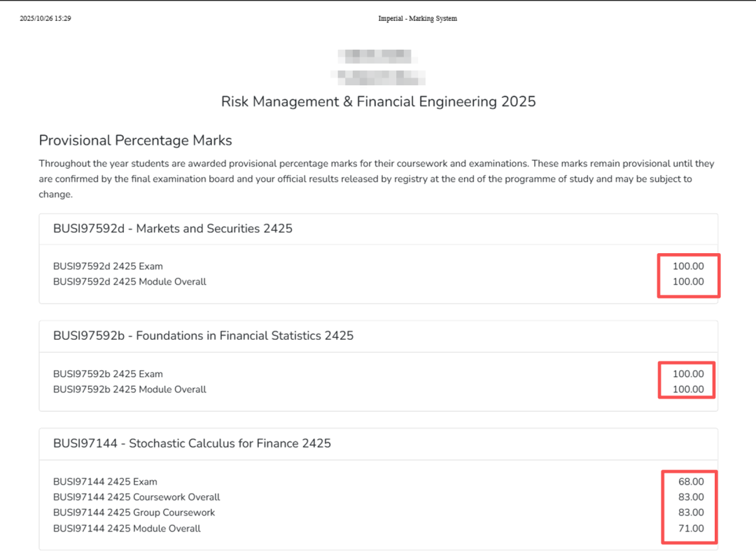Click the Foundations in Financial Statistics module header
Image resolution: width=756 pixels, height=556 pixels.
pos(203,336)
